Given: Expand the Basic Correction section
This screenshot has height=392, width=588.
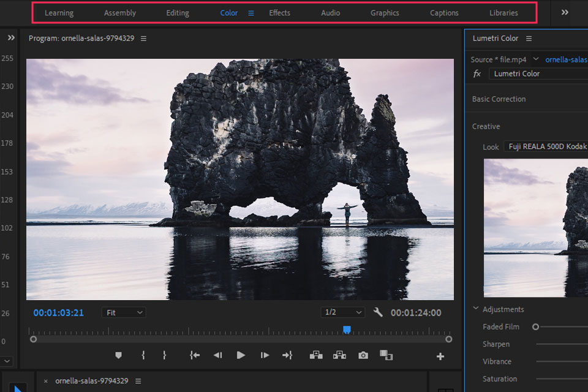Looking at the screenshot, I should [x=499, y=99].
